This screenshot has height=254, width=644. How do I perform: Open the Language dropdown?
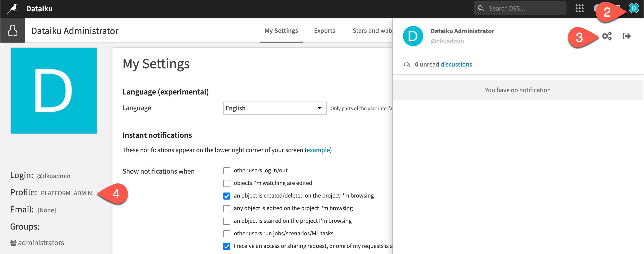click(275, 108)
